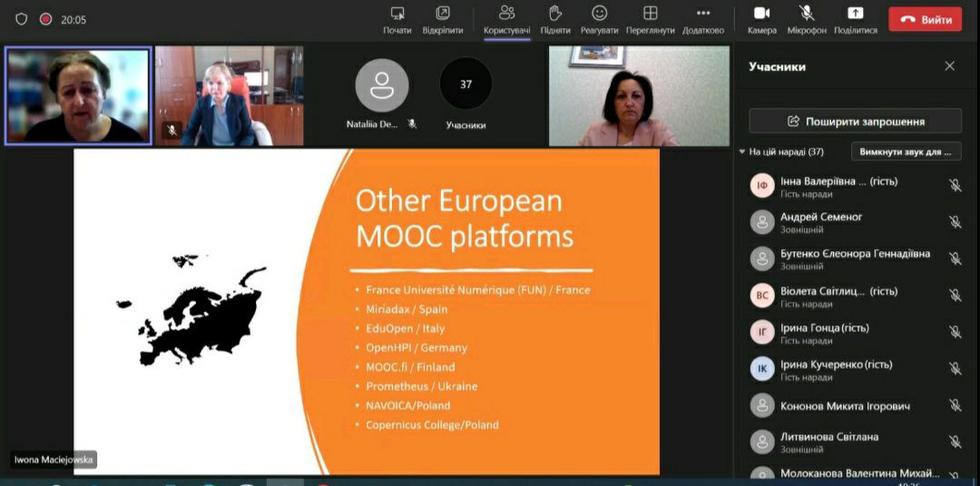The width and height of the screenshot is (980, 486).
Task: Leave the meeting with Вийти
Action: pyautogui.click(x=925, y=19)
